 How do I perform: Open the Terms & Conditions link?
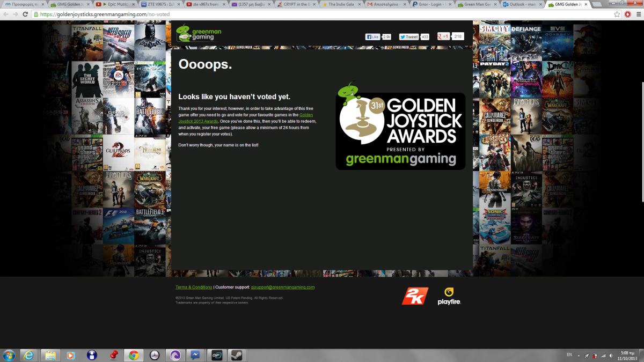pyautogui.click(x=194, y=287)
